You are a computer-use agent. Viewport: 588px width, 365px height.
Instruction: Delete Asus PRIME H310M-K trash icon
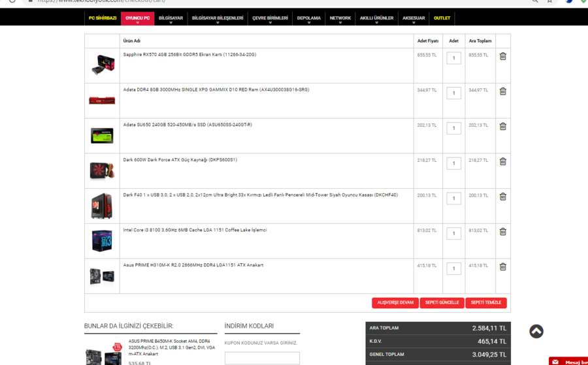(503, 266)
